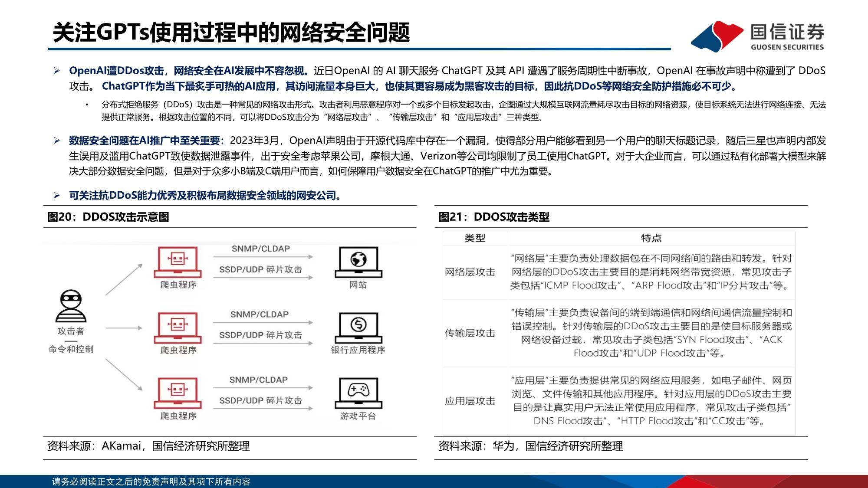Click the website globe laptop icon
Viewport: 868px width, 488px height.
[358, 262]
